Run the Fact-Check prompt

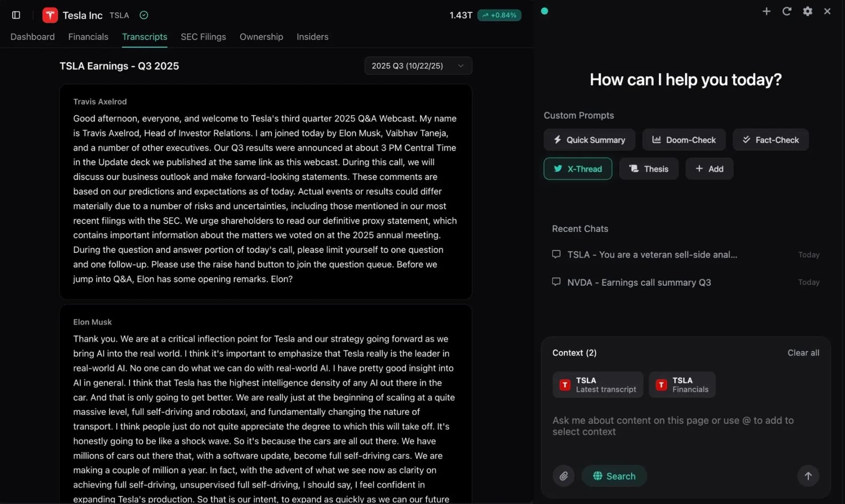point(771,140)
